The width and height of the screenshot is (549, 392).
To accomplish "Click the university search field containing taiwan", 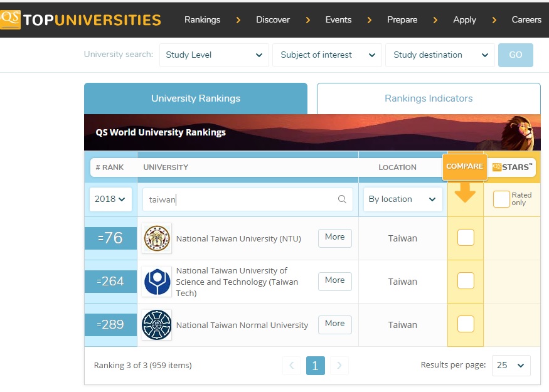I will (248, 199).
